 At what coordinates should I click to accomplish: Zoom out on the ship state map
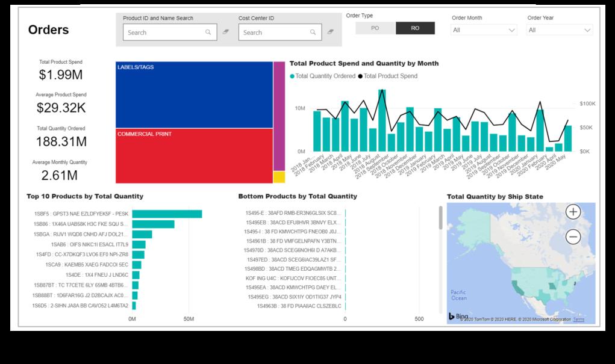pyautogui.click(x=573, y=236)
